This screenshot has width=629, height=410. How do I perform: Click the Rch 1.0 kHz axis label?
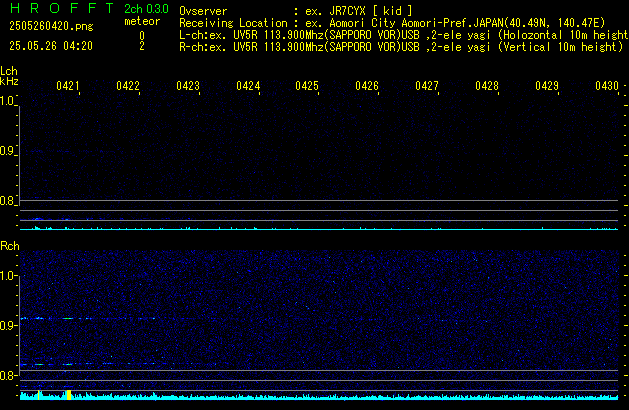point(7,276)
